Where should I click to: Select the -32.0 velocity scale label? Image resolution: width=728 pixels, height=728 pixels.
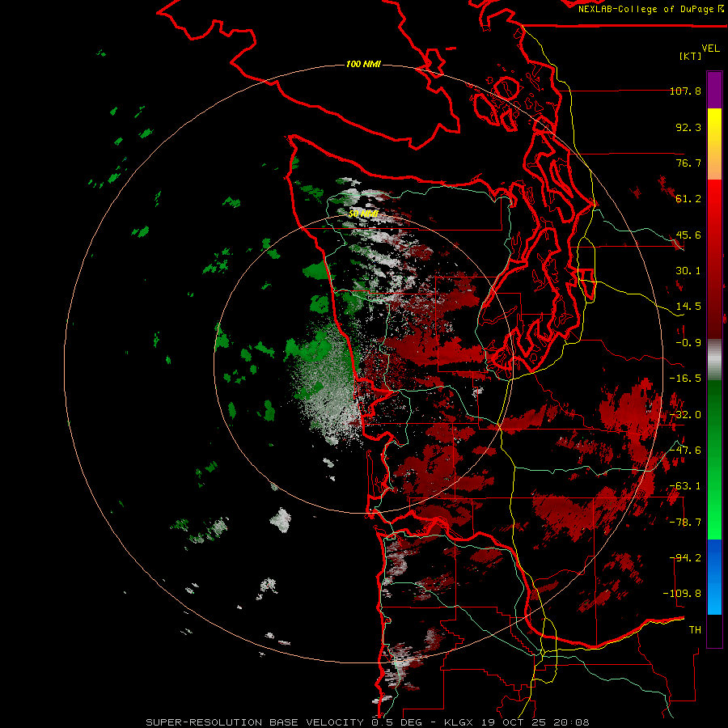tap(685, 415)
